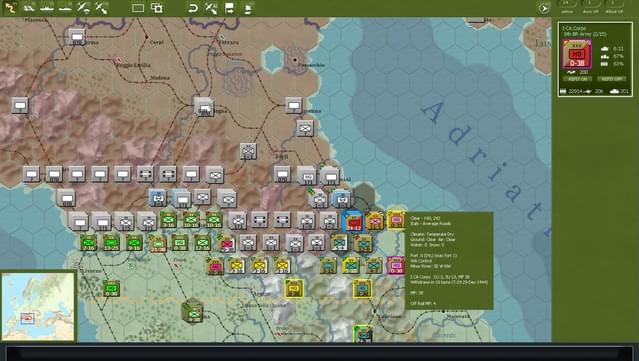Select the yellow-bordered teal HQ counter
This screenshot has width=639, height=361.
pos(362,288)
